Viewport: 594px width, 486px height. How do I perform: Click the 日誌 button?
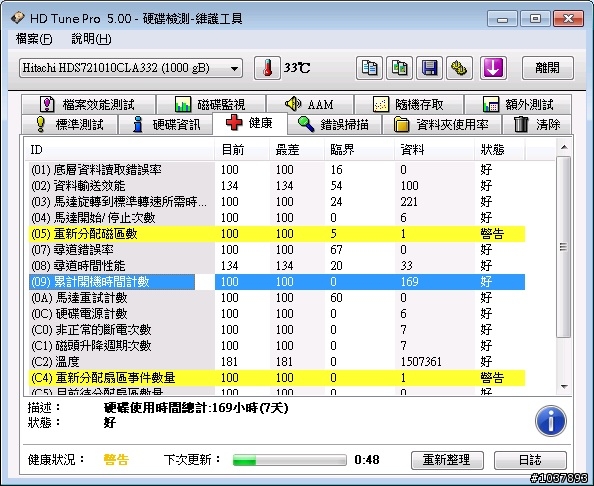coord(530,460)
